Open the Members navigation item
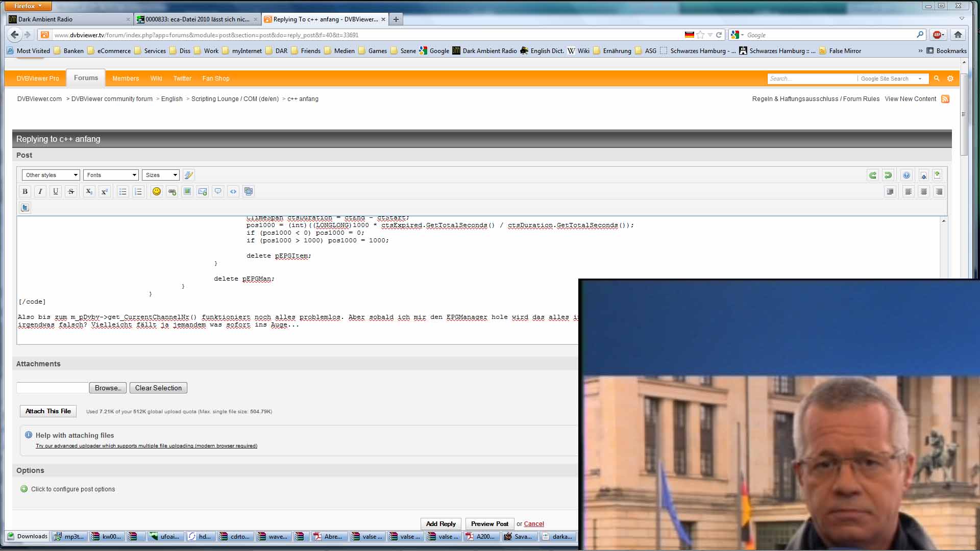This screenshot has height=551, width=980. click(126, 79)
